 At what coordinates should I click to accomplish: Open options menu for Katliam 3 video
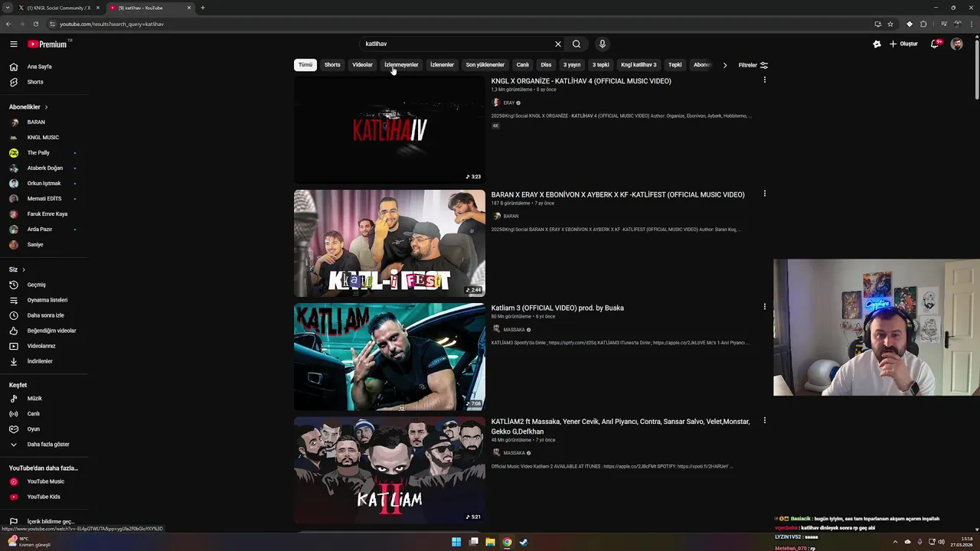coord(764,307)
